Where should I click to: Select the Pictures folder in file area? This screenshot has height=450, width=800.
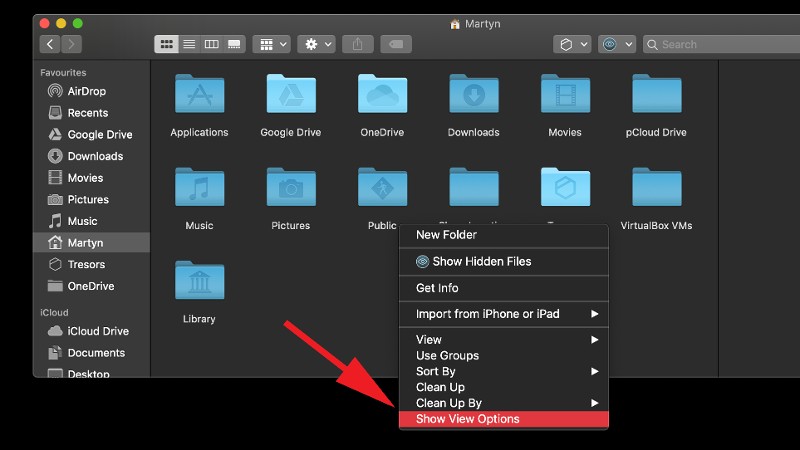[291, 187]
